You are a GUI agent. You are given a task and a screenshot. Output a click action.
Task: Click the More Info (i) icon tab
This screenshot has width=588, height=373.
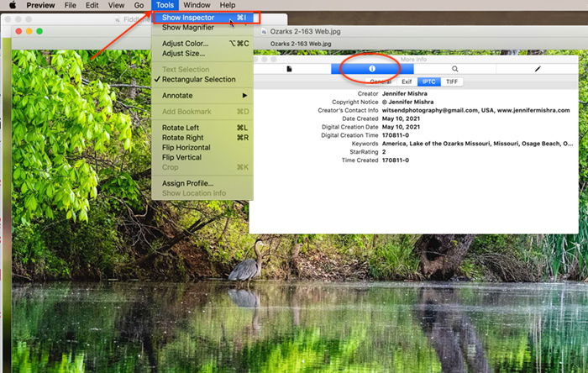coord(372,68)
